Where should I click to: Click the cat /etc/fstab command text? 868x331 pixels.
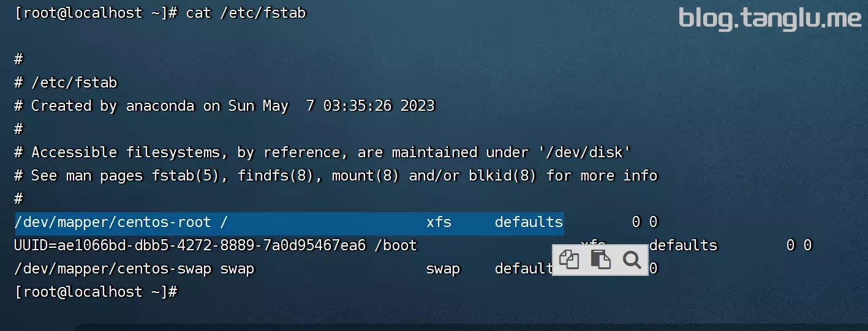point(246,13)
